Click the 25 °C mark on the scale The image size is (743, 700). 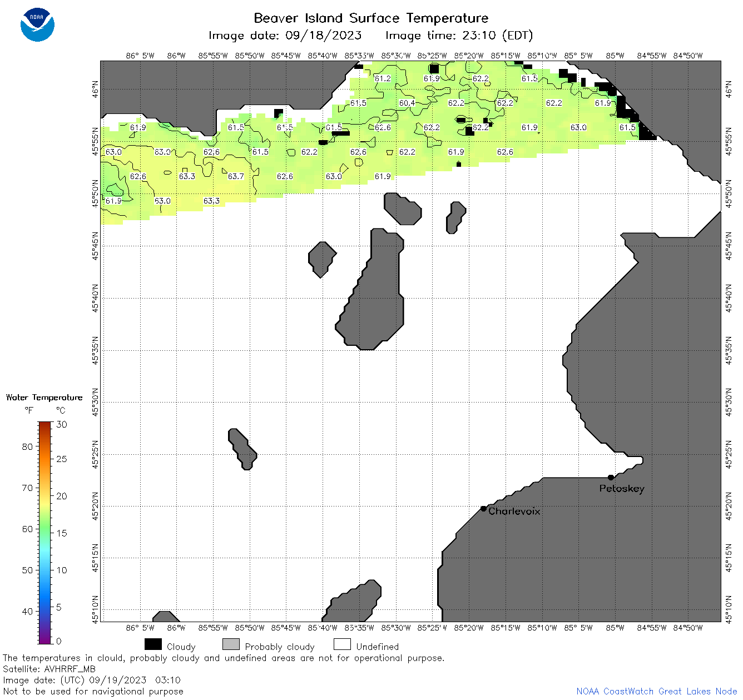tap(62, 459)
